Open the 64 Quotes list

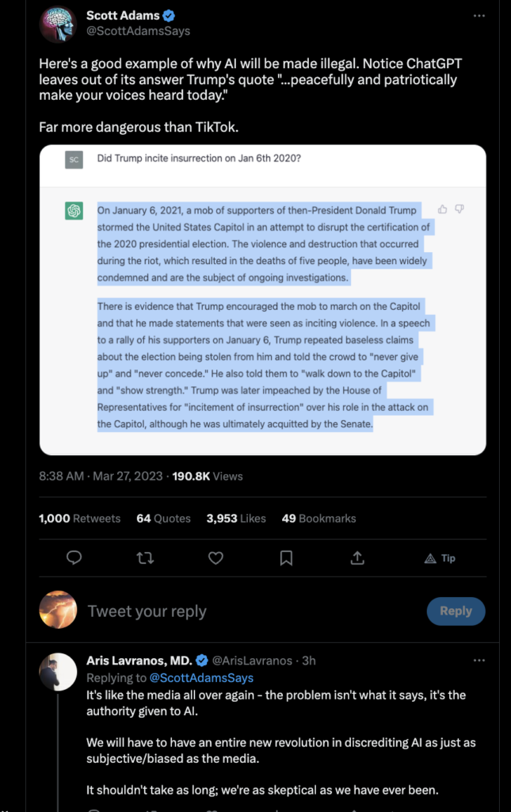(x=163, y=519)
